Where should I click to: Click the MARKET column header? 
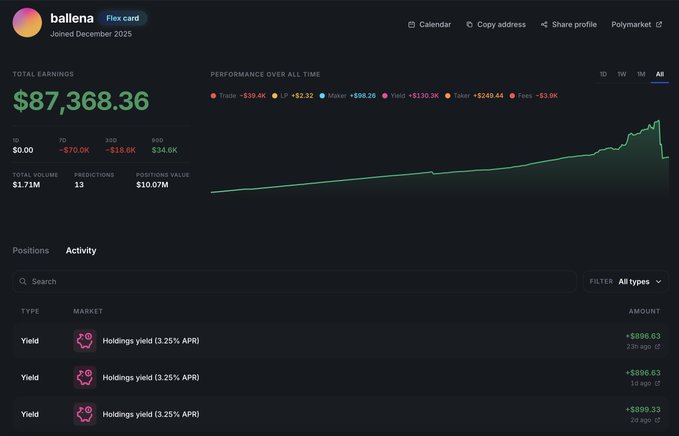click(88, 311)
